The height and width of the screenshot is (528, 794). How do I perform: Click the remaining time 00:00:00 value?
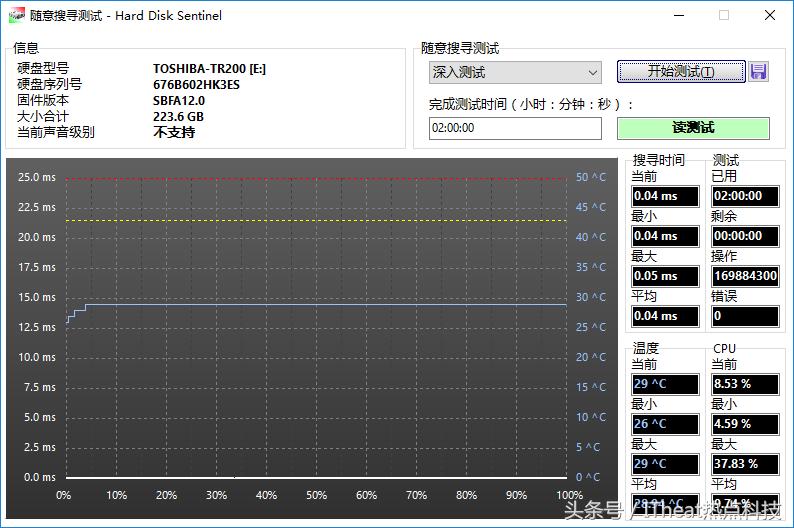(745, 236)
